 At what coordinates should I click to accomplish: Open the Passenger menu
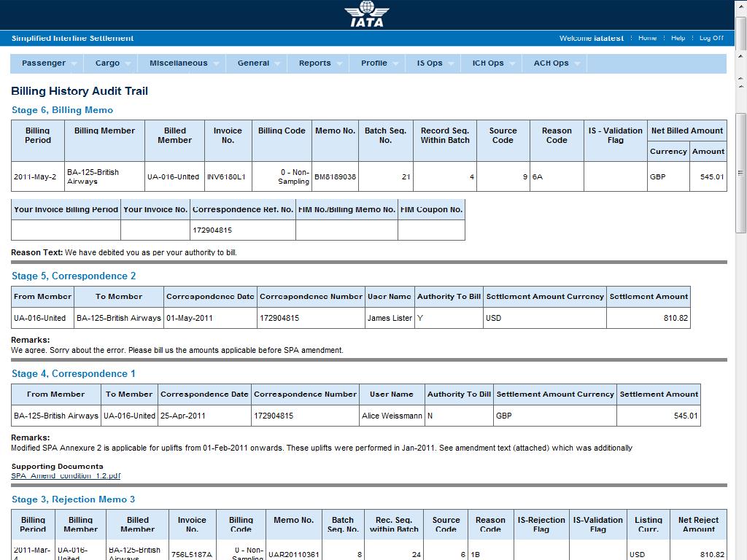(x=44, y=63)
